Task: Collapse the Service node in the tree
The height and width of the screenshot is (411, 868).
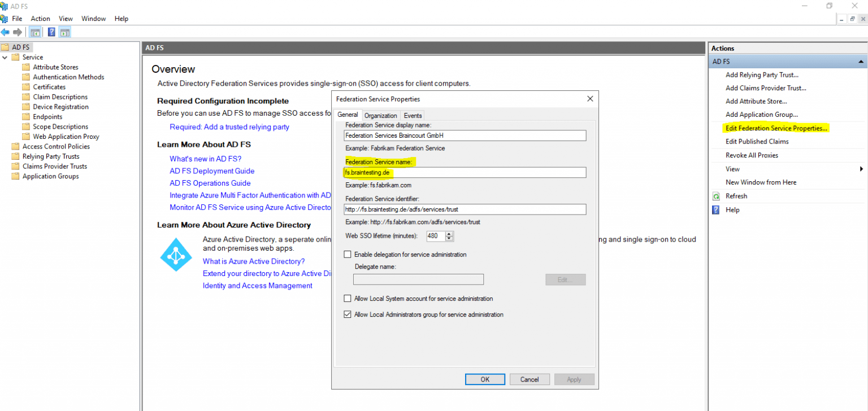Action: coord(5,57)
